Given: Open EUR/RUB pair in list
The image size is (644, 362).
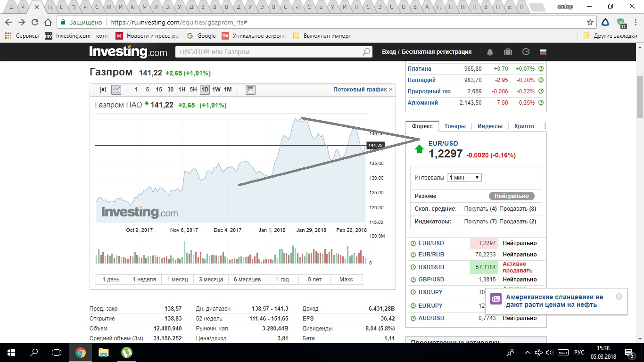Looking at the screenshot, I should (x=431, y=255).
